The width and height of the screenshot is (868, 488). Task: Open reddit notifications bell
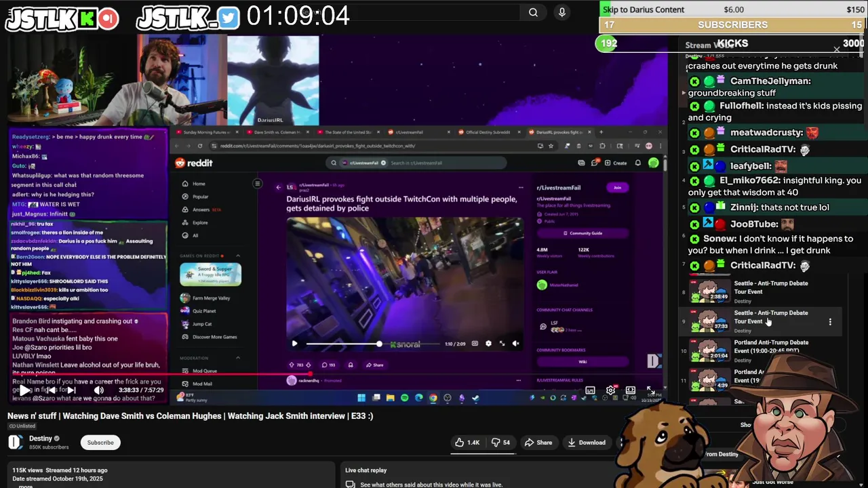[x=638, y=163]
